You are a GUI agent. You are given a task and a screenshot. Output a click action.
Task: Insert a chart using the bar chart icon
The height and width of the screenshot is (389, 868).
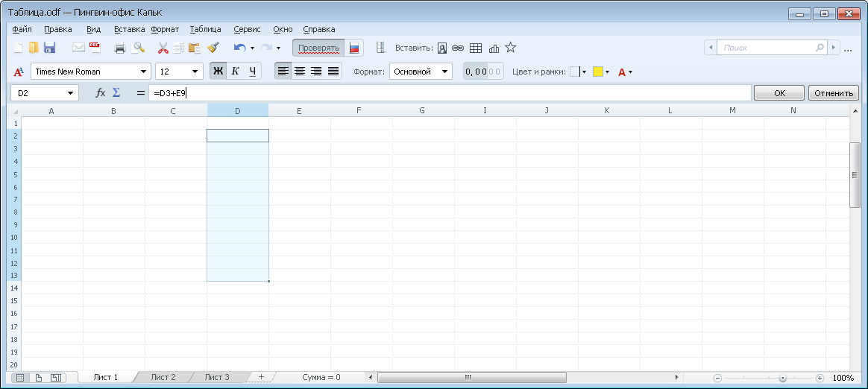click(x=494, y=48)
